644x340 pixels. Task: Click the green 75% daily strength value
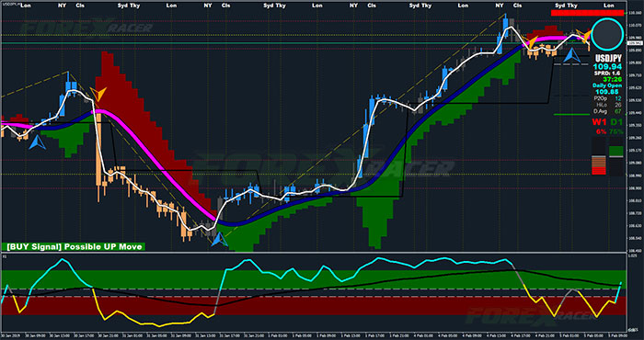616,131
